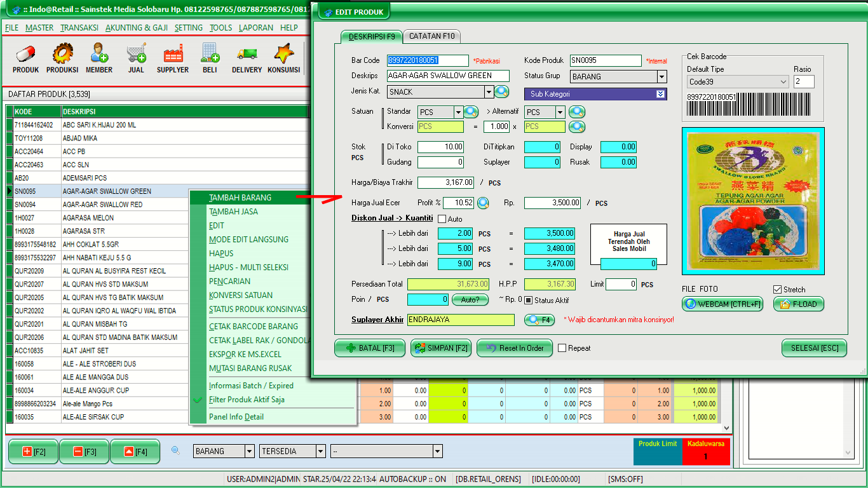Click the MEMBER toolbar icon

[x=99, y=58]
